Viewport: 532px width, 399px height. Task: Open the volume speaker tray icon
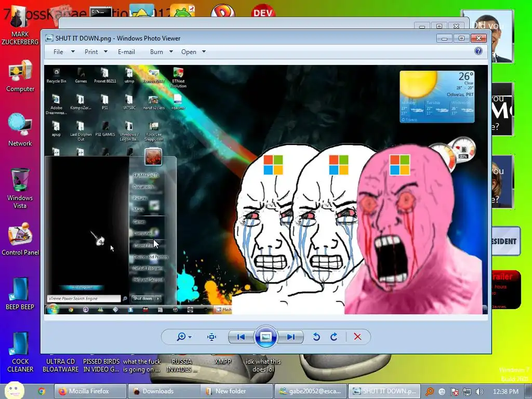(479, 392)
